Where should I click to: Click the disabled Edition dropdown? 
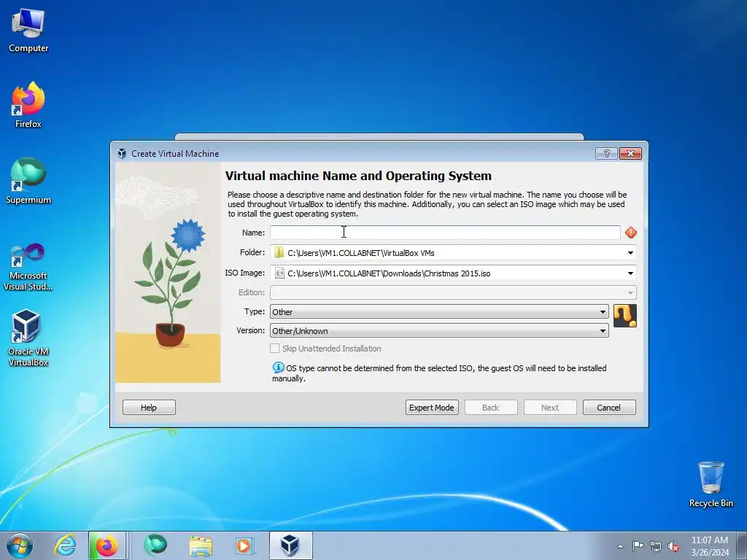coord(453,292)
